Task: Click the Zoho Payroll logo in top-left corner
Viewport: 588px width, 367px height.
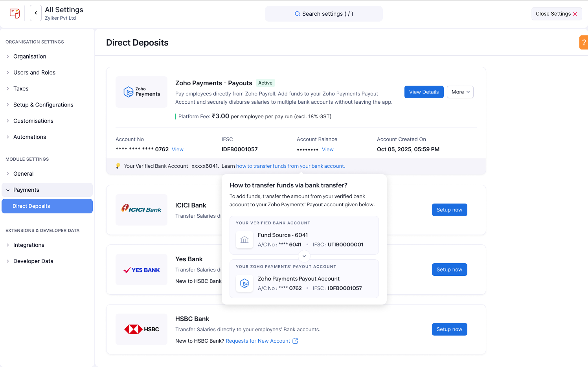Action: [15, 13]
